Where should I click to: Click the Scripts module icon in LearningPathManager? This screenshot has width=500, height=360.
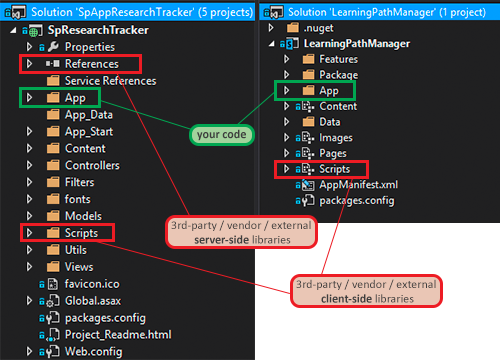point(308,169)
